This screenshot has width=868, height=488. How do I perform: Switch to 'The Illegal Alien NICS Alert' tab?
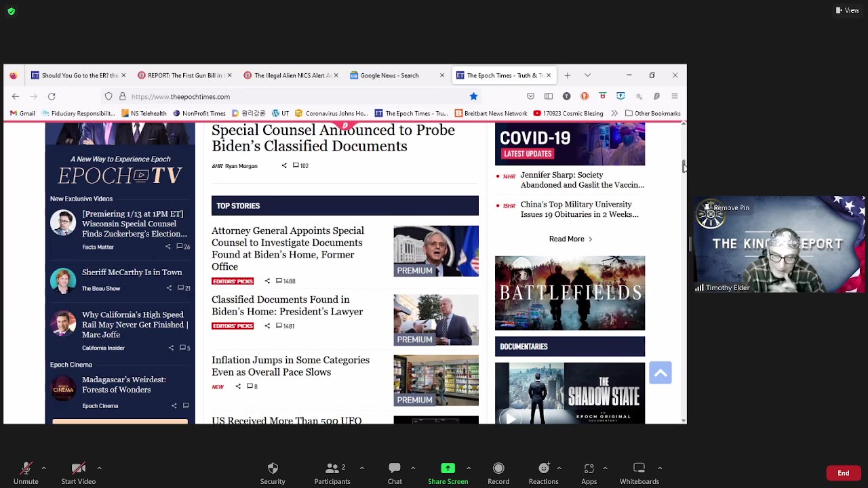pos(292,75)
